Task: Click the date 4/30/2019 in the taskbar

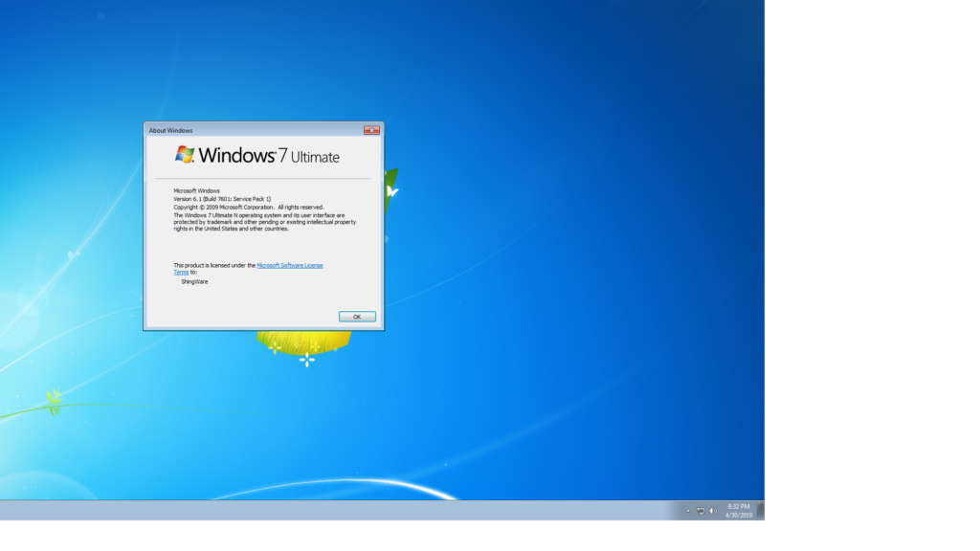Action: 739,516
